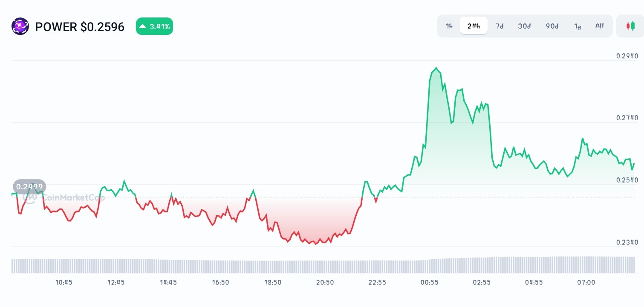644x307 pixels.
Task: Click the price line's highest peak
Action: tap(436, 68)
